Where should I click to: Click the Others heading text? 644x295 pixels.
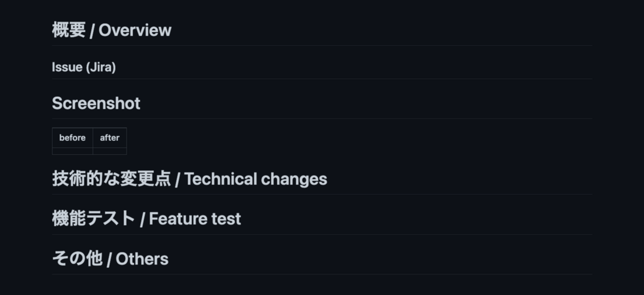[x=142, y=259]
